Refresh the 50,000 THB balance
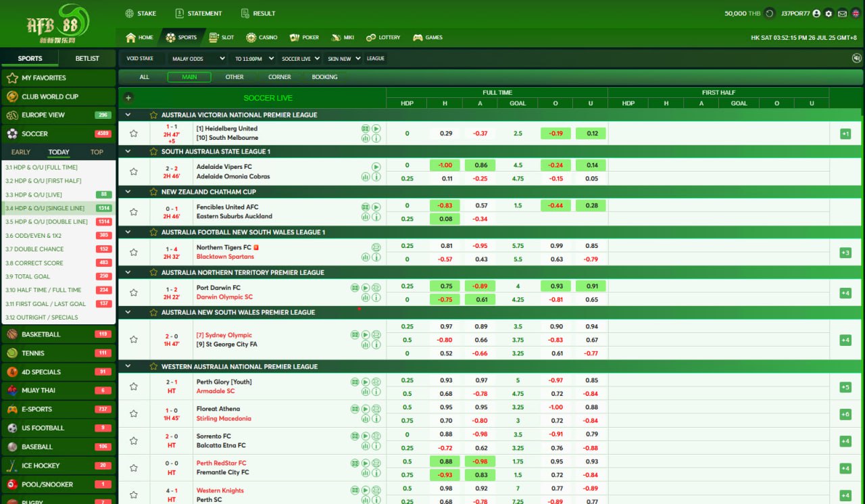 coord(770,14)
